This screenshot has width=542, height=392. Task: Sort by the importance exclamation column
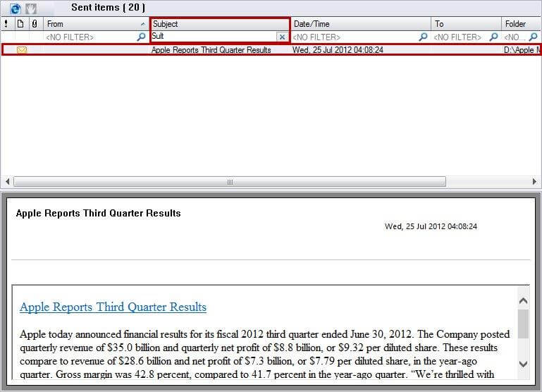point(6,24)
